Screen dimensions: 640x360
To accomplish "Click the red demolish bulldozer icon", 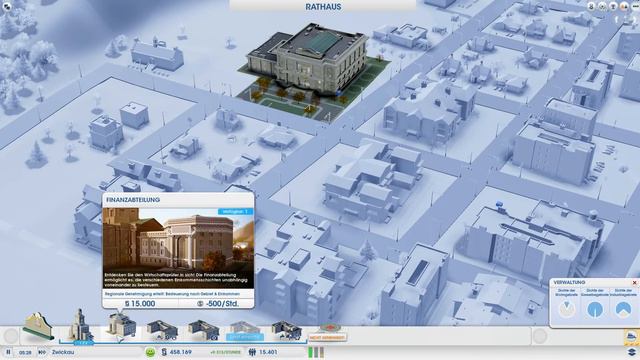I will (x=329, y=328).
